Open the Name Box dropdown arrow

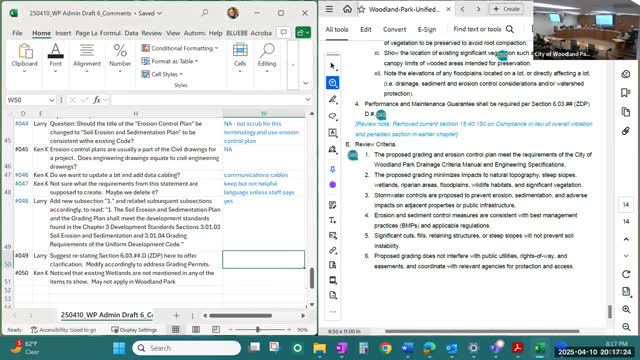(x=51, y=100)
